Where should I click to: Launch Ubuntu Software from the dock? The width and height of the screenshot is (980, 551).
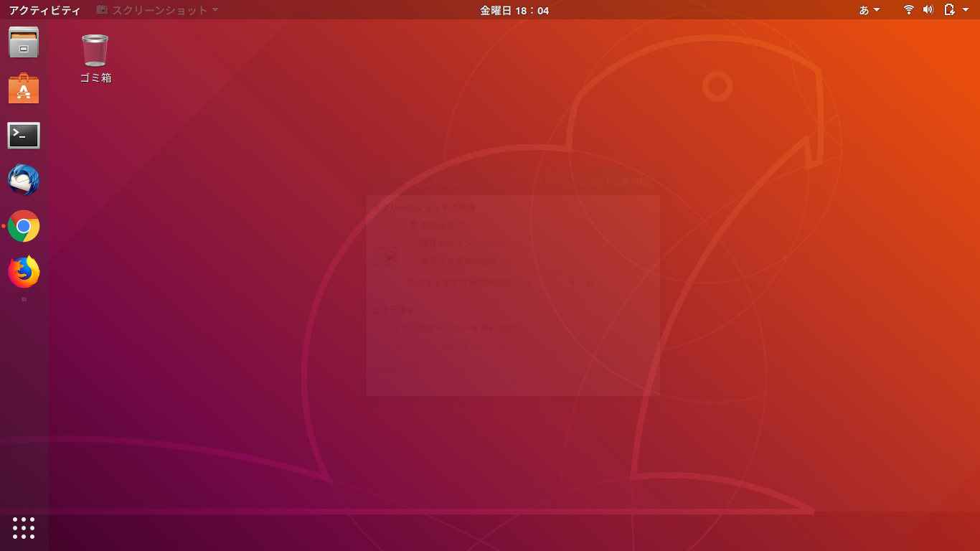tap(24, 89)
